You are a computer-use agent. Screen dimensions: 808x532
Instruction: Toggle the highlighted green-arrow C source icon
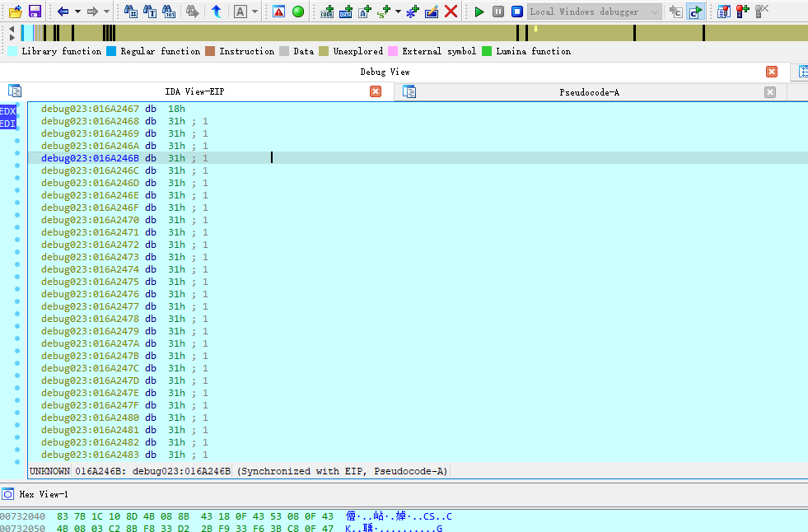(x=695, y=12)
